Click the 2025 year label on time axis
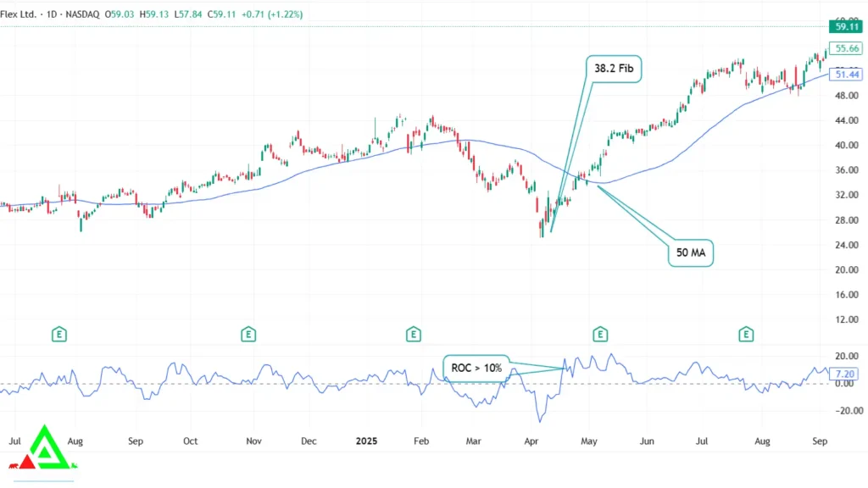868x488 pixels. point(366,441)
